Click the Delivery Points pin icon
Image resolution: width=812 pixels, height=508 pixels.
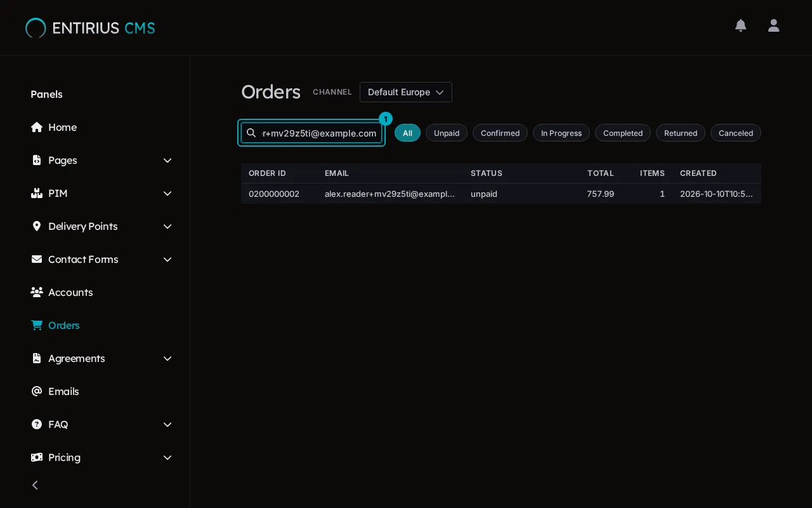[x=37, y=226]
